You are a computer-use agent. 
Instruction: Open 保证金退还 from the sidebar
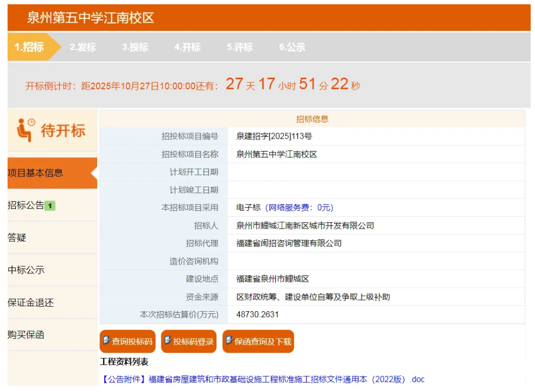[x=31, y=302]
